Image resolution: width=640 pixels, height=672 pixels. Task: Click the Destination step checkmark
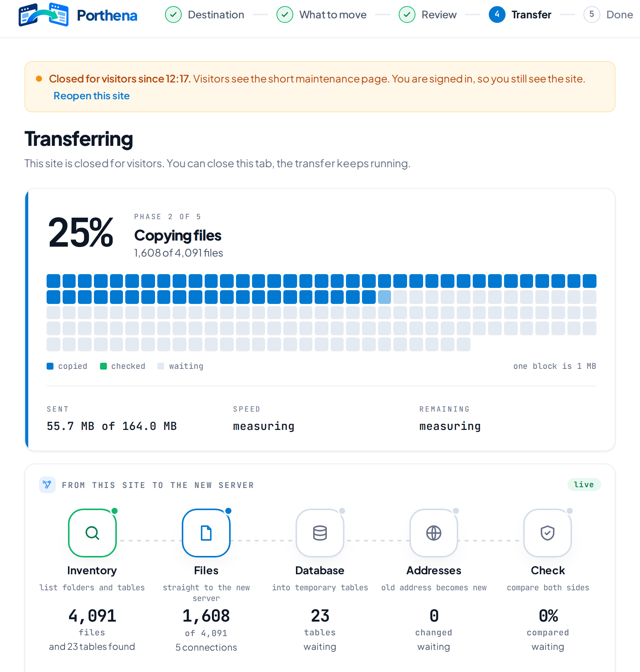pos(173,15)
